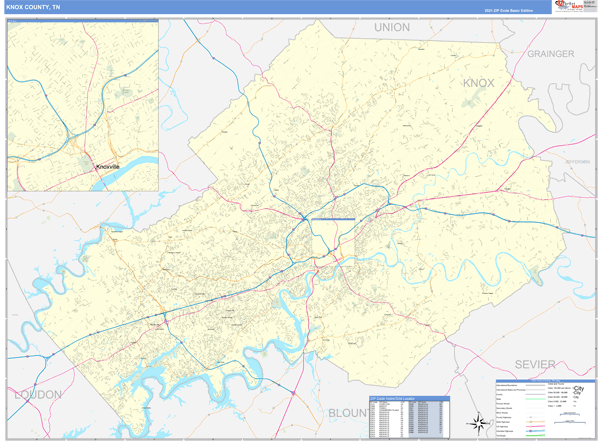The height and width of the screenshot is (441, 600).
Task: Click the green State swatch in legend
Action: click(x=535, y=399)
